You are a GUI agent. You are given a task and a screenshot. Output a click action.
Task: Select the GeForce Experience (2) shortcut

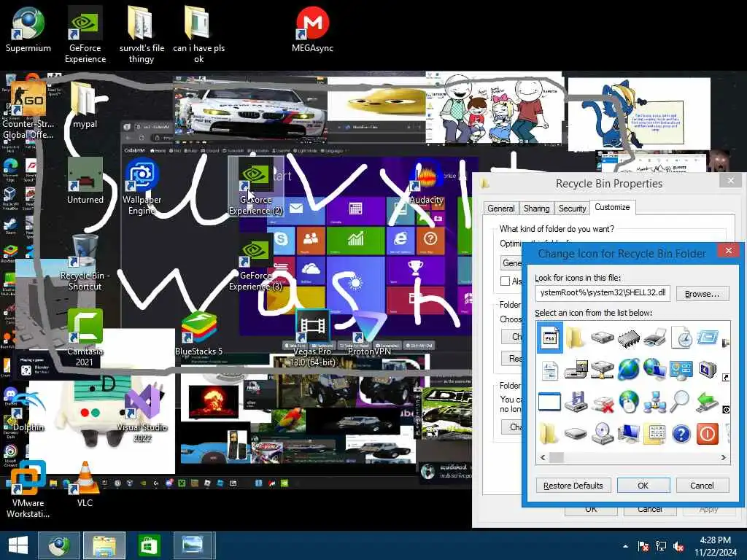point(255,187)
